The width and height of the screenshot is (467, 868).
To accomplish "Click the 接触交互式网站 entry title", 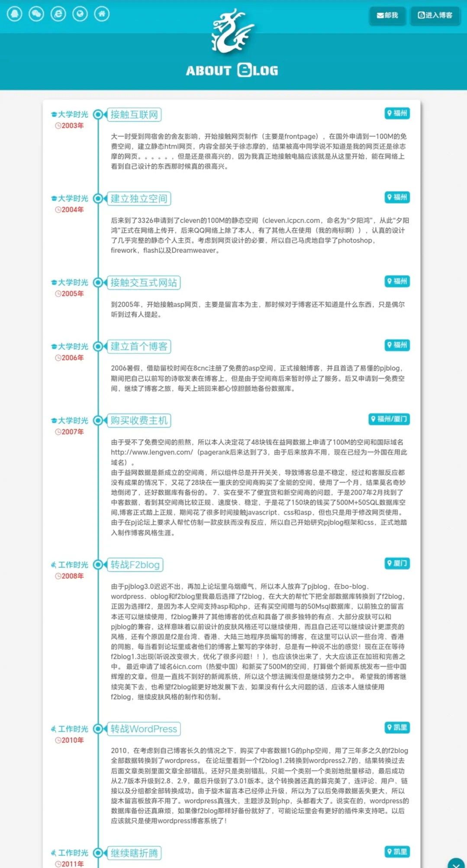I will (x=144, y=282).
